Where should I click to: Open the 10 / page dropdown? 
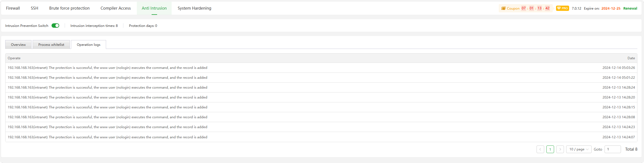click(x=578, y=149)
